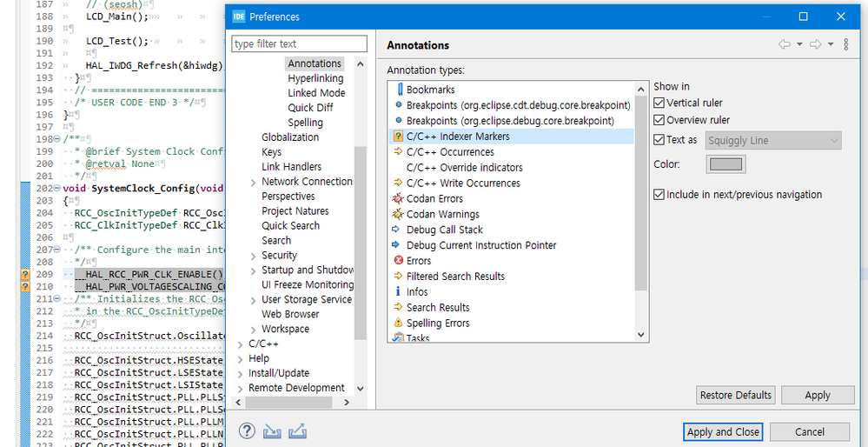Viewport: 868px width, 447px height.
Task: Toggle the Text as checkbox
Action: (659, 140)
